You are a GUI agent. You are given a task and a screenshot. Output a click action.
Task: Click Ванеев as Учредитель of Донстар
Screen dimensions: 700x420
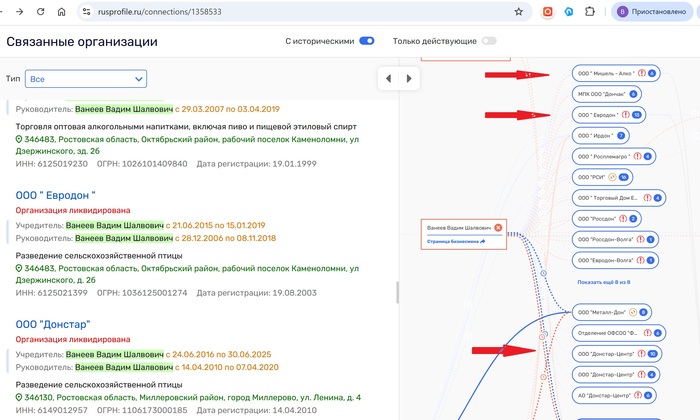[115, 354]
